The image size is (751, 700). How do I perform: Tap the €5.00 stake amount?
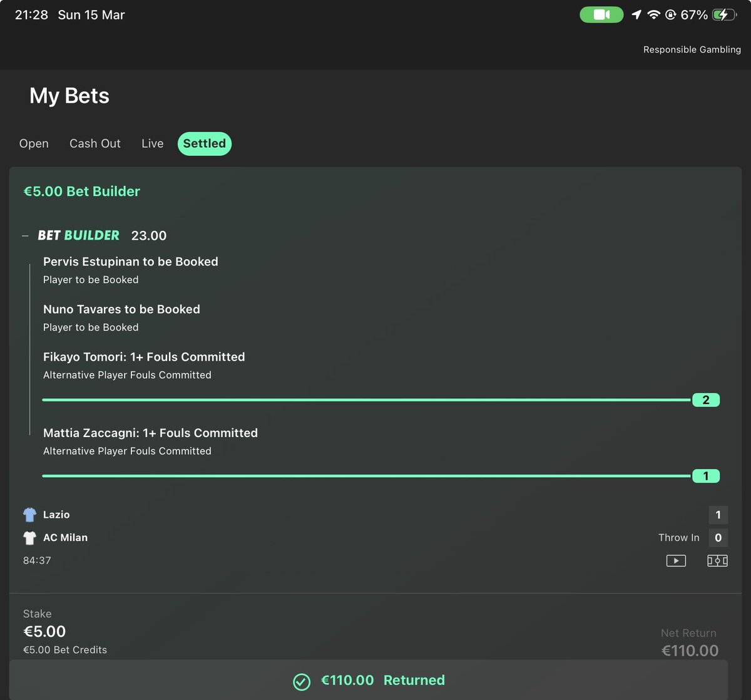(x=44, y=631)
